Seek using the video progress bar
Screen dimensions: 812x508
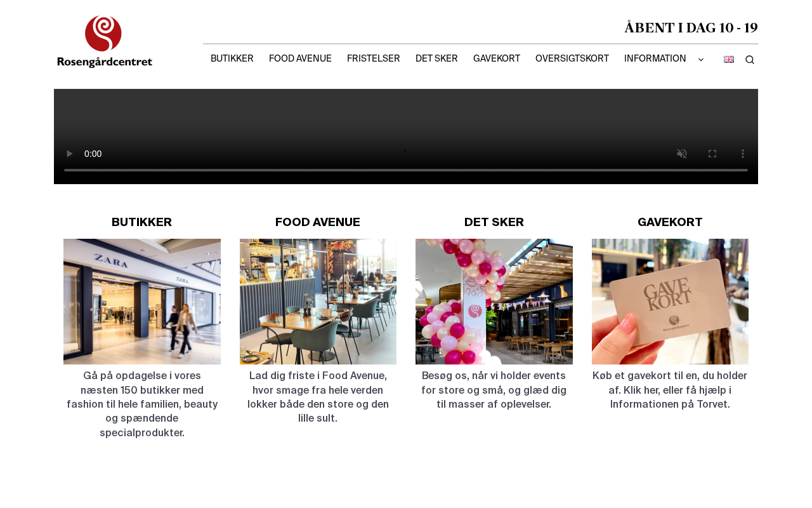(x=406, y=170)
